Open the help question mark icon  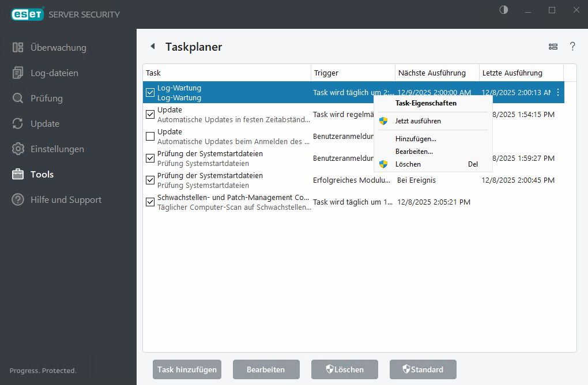tap(572, 47)
